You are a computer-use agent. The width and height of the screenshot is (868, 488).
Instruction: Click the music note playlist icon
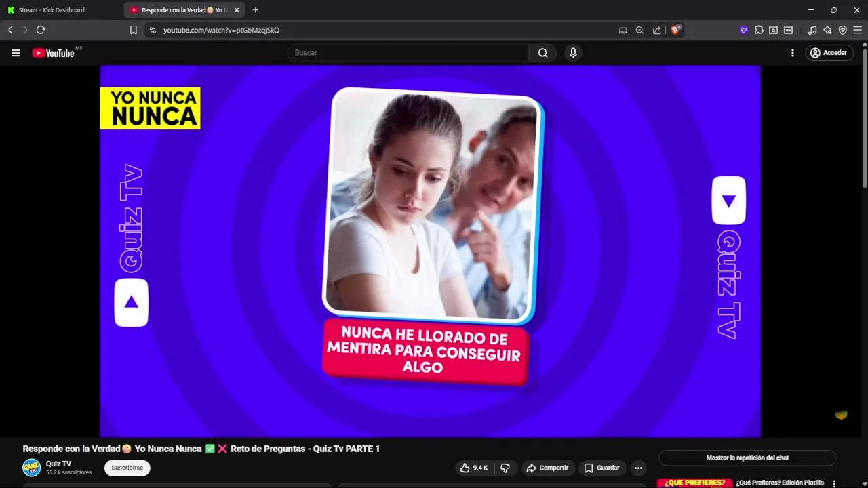812,30
